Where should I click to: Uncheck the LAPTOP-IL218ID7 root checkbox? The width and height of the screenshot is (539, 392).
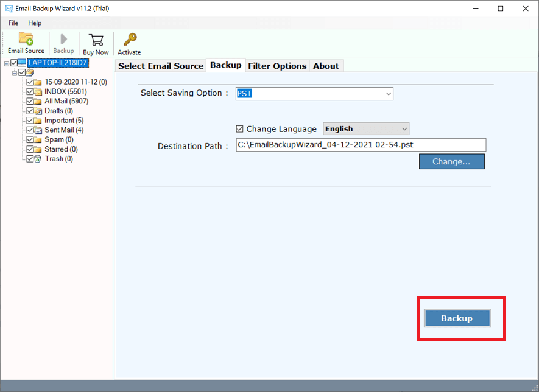point(13,62)
